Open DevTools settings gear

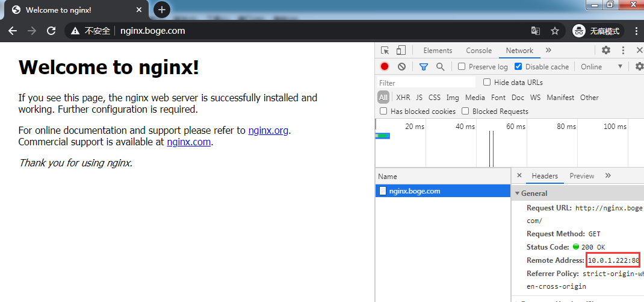(x=606, y=50)
